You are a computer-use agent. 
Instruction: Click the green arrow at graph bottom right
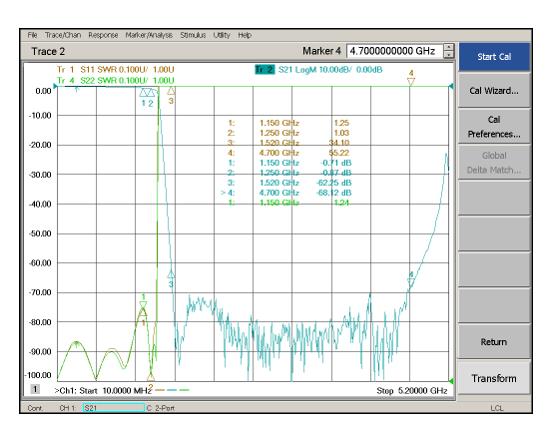451,381
